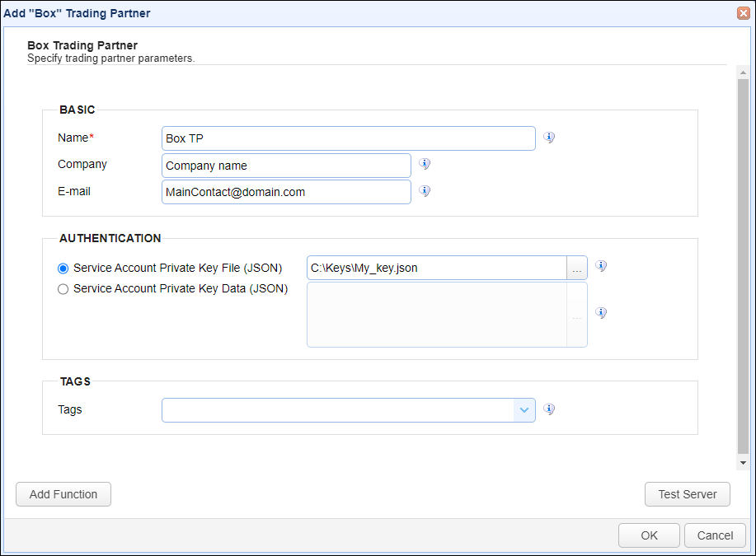Click the AUTHENTICATION section heading
Image resolution: width=756 pixels, height=556 pixels.
(110, 238)
